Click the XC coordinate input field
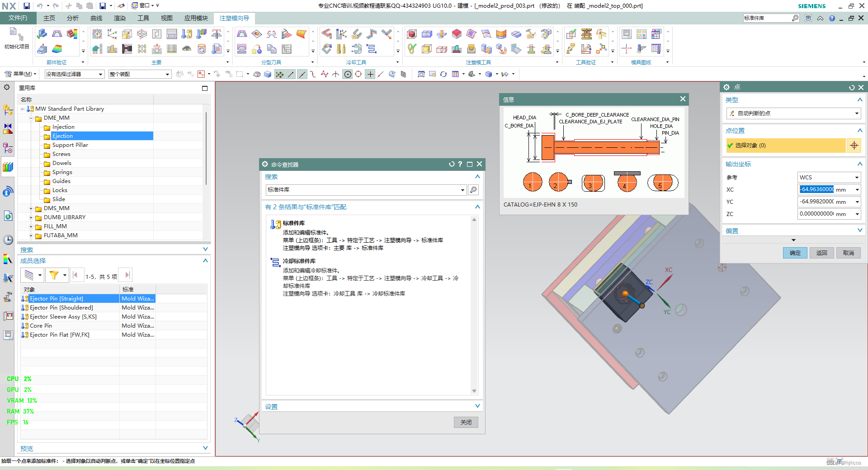This screenshot has height=470, width=868. 816,190
